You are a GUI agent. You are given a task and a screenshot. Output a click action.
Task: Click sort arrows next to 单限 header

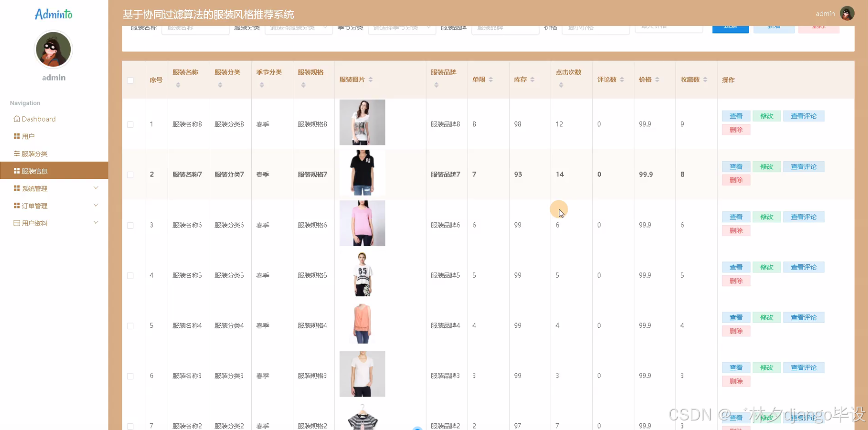coord(491,80)
